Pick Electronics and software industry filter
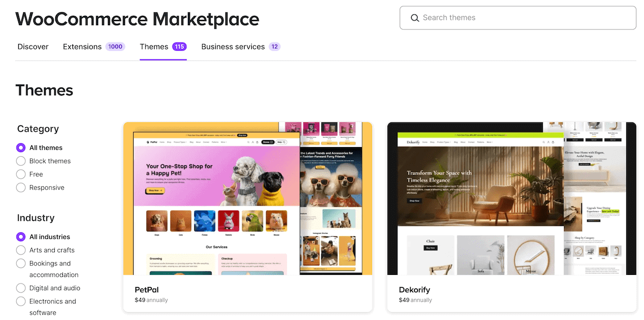644x320 pixels. [20, 301]
